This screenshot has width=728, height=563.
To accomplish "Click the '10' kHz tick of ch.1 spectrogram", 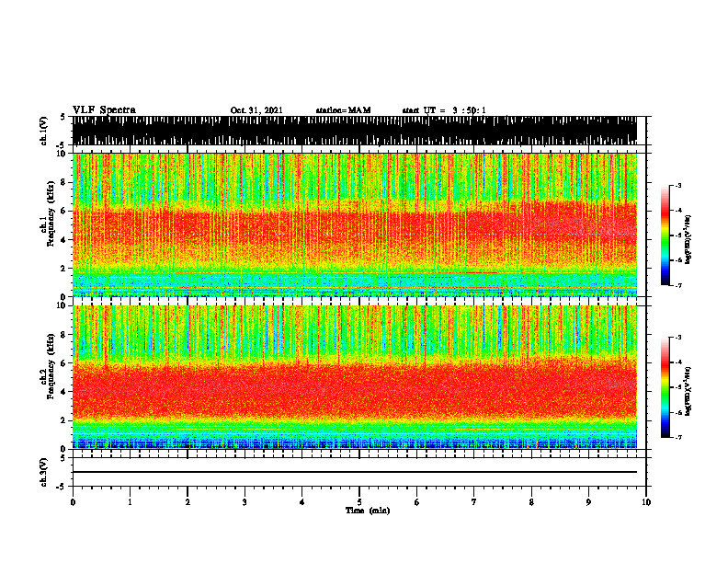I will pyautogui.click(x=62, y=154).
